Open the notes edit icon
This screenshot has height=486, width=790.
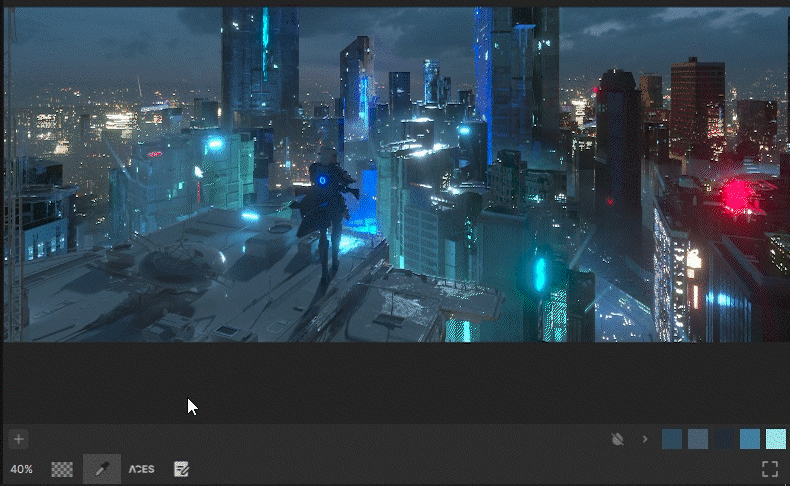pyautogui.click(x=181, y=469)
